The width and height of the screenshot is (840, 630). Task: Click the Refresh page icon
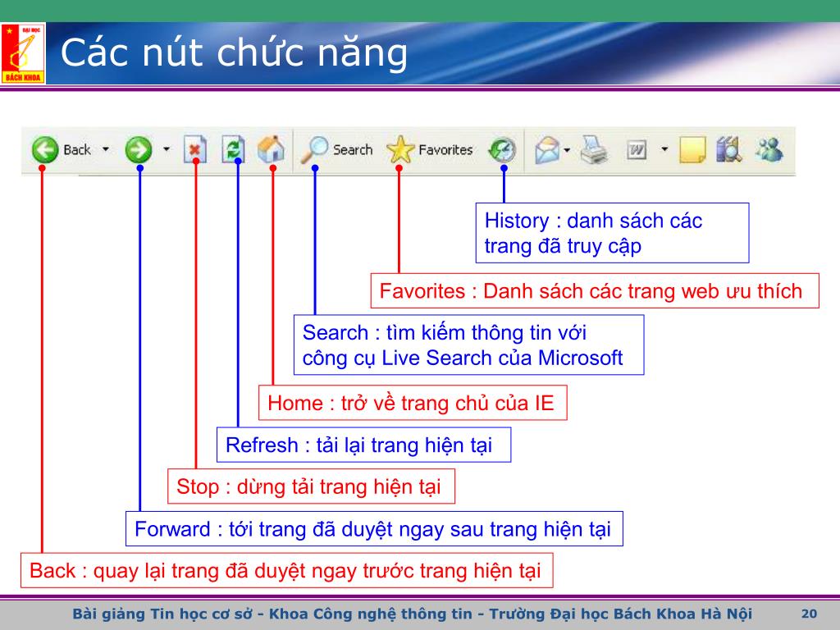click(x=234, y=149)
